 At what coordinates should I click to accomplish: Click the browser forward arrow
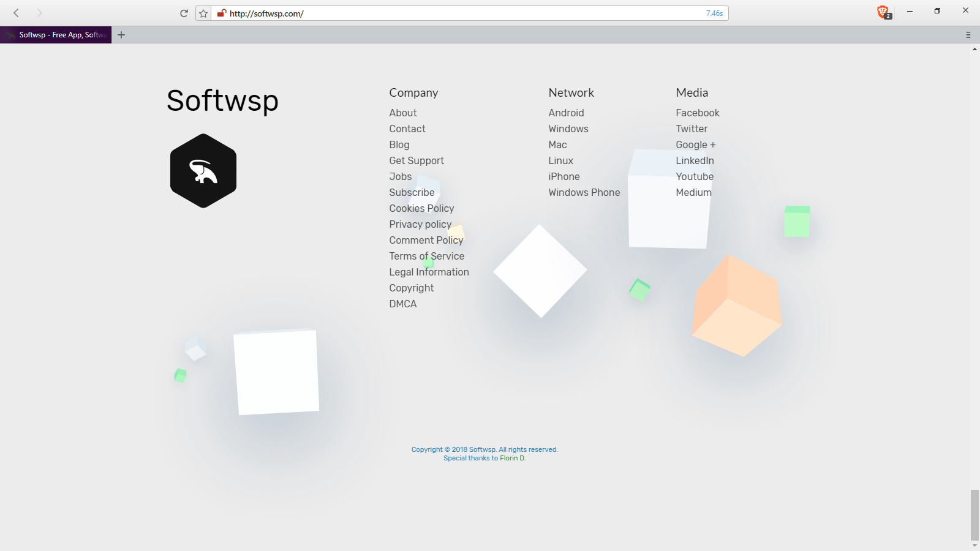click(x=39, y=13)
